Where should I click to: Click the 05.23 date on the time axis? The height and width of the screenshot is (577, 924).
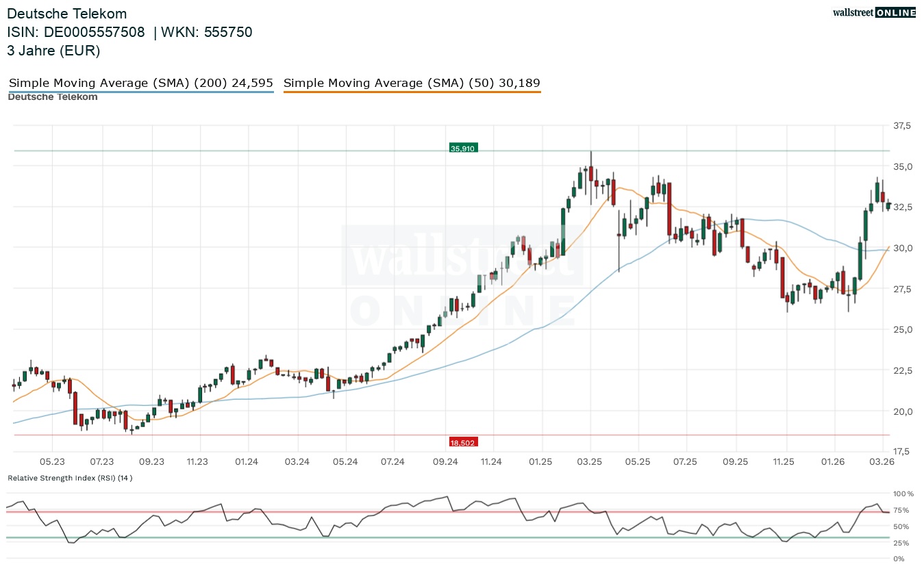click(x=52, y=462)
